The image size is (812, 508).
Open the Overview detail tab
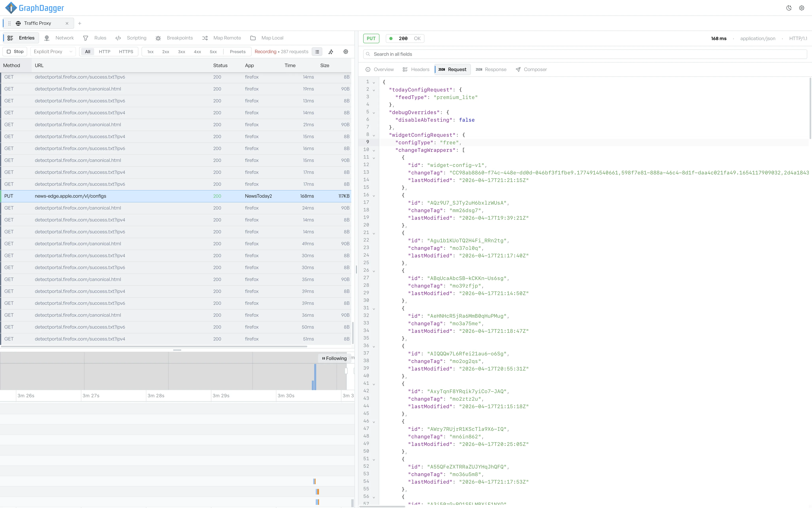pos(379,69)
